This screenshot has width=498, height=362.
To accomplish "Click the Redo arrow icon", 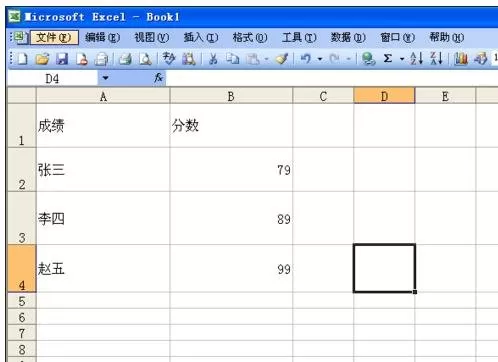I will 334,59.
